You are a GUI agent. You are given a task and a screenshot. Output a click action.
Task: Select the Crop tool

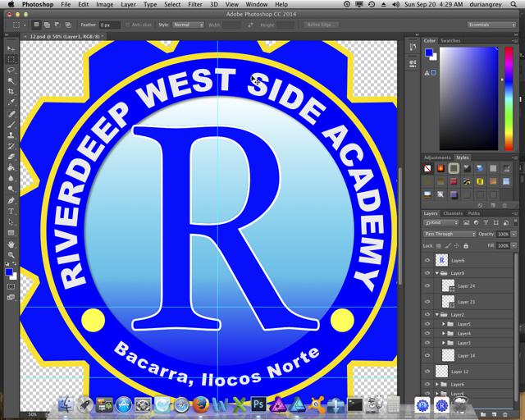tap(11, 92)
